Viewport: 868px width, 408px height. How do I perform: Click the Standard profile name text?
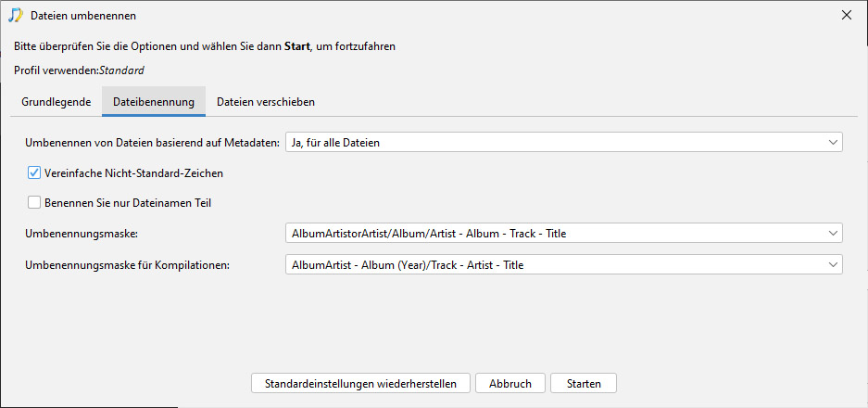121,70
